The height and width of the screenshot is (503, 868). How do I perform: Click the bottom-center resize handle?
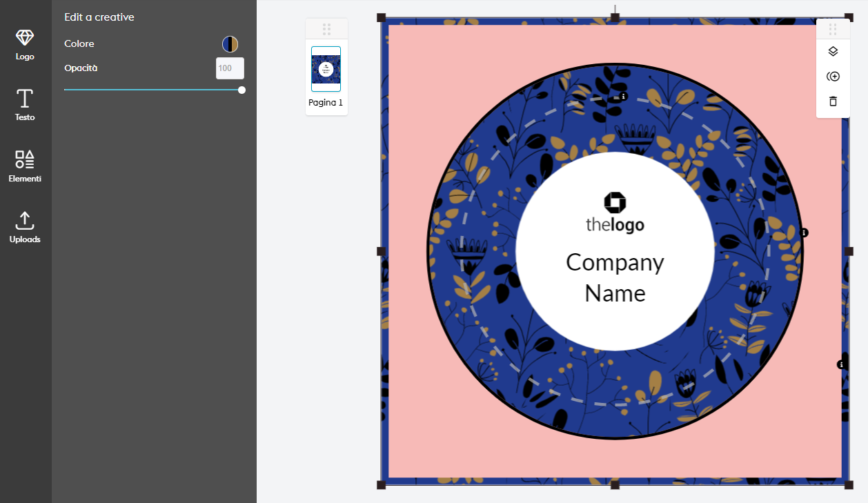(x=615, y=485)
